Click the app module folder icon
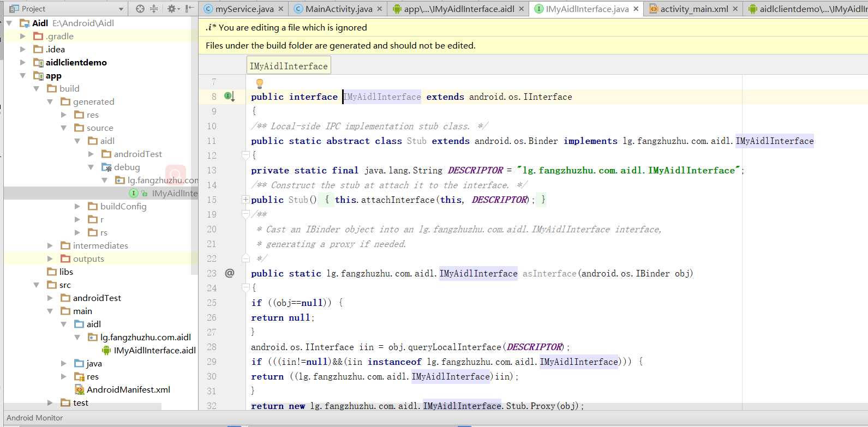868x427 pixels. pyautogui.click(x=38, y=75)
